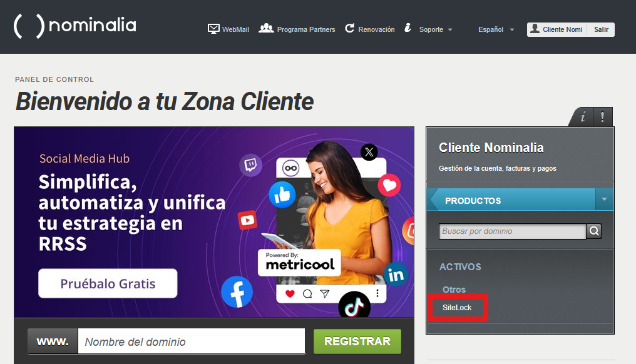The image size is (636, 364).
Task: Click the Pruébalo Gratis banner button
Action: click(108, 283)
